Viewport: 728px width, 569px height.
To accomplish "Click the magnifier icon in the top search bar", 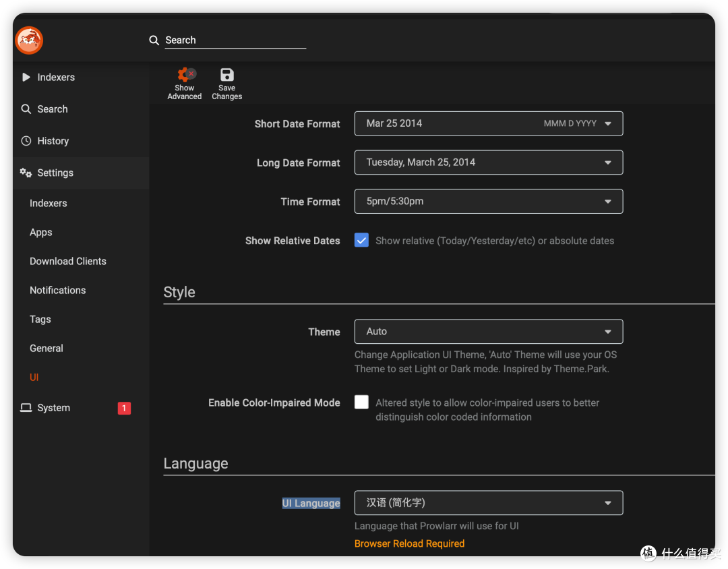I will click(x=154, y=40).
